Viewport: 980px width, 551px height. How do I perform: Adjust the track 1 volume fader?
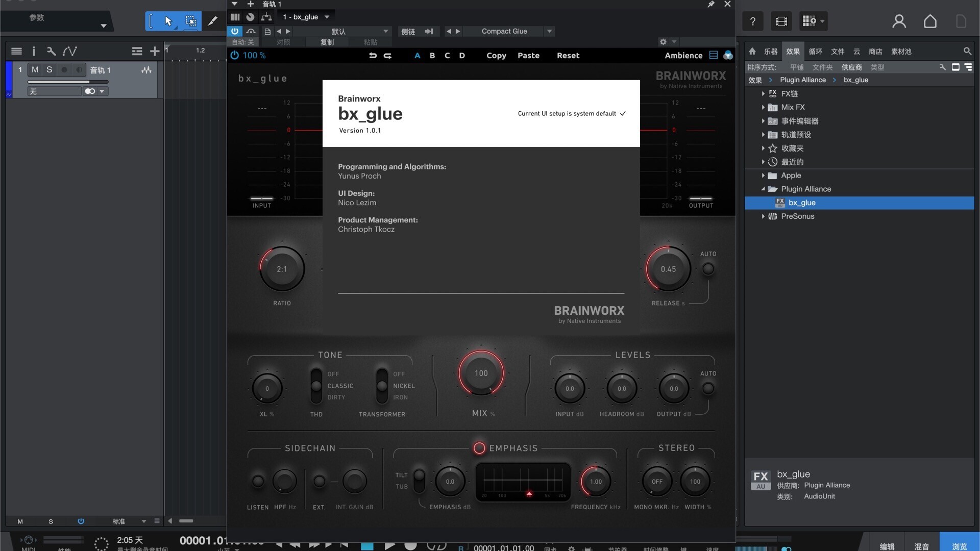click(68, 82)
